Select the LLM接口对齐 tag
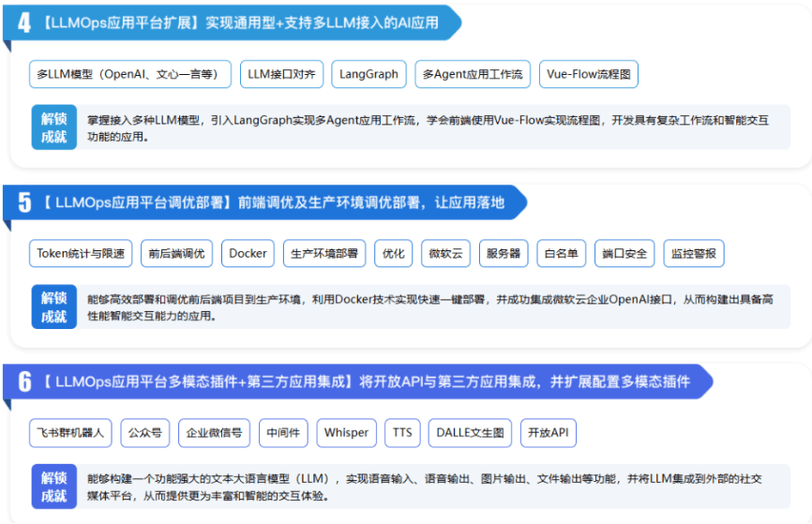This screenshot has width=812, height=524. click(x=281, y=74)
